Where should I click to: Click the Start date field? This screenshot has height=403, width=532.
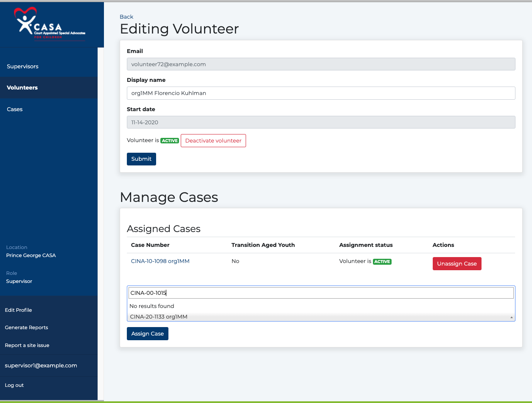click(x=321, y=122)
